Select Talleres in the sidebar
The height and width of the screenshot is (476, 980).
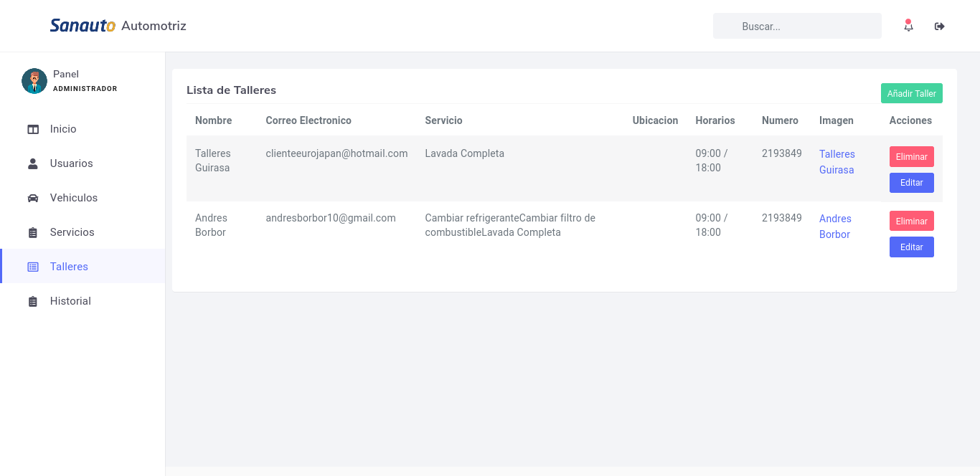[83, 266]
